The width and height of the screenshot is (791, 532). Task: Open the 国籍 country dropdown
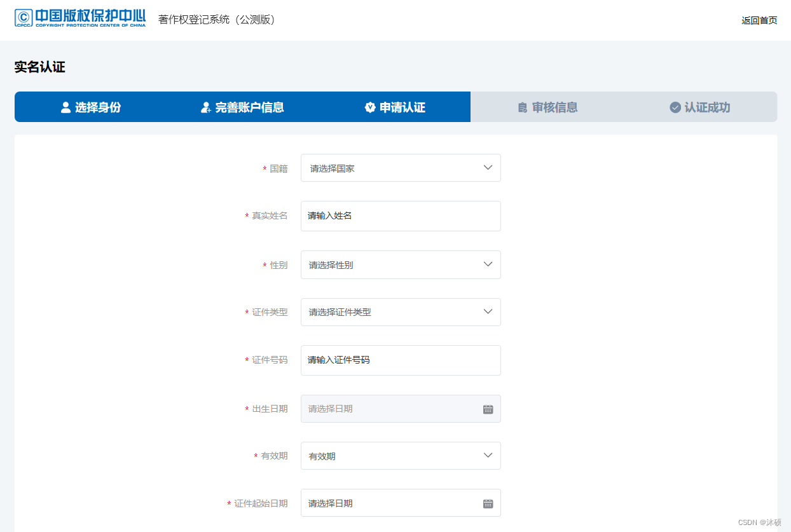[x=401, y=168]
